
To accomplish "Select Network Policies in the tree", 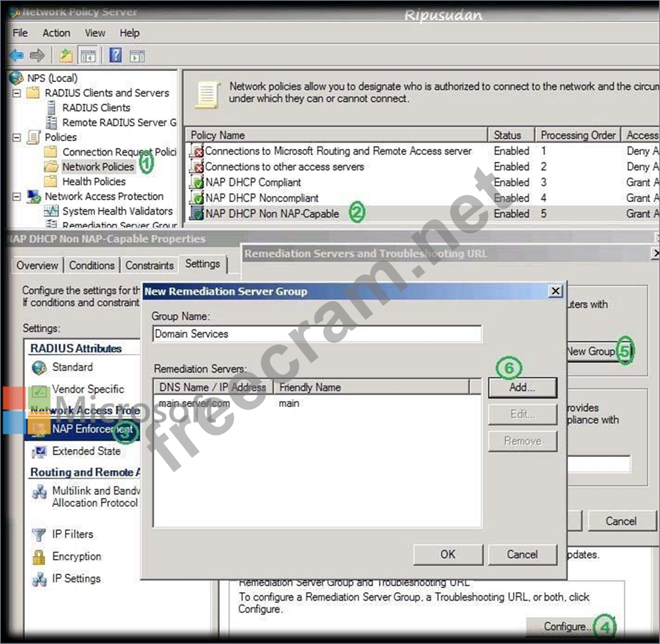I will point(98,167).
